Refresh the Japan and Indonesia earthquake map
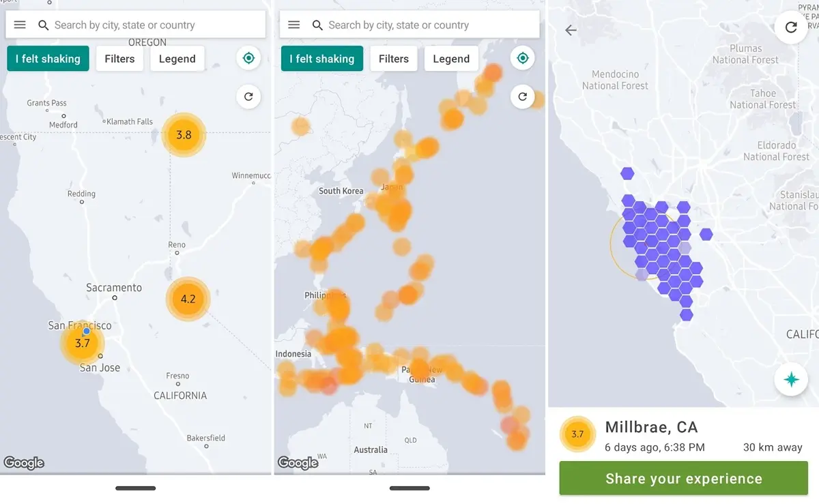Screen dimensions: 819x504 click(523, 97)
